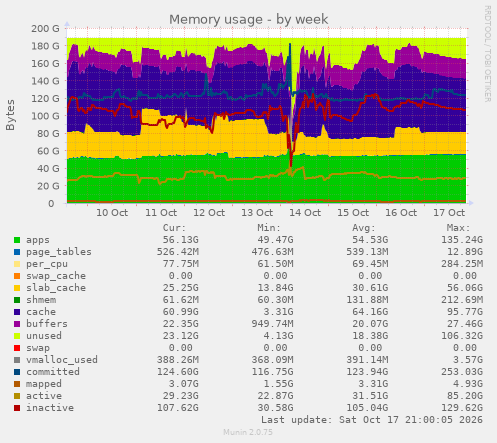Screen dimensions: 497x443
Task: Click the 'apps' legend label
Action: coord(38,240)
